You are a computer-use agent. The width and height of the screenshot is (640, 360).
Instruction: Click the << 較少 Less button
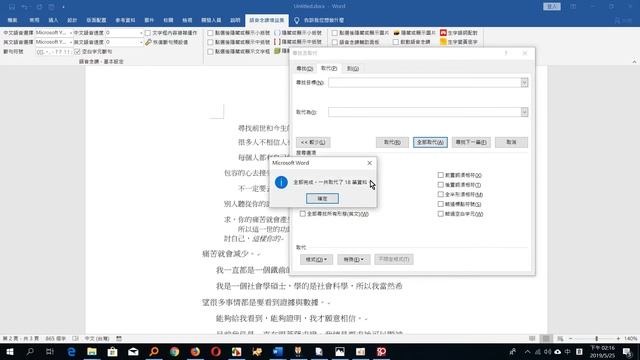[313, 142]
